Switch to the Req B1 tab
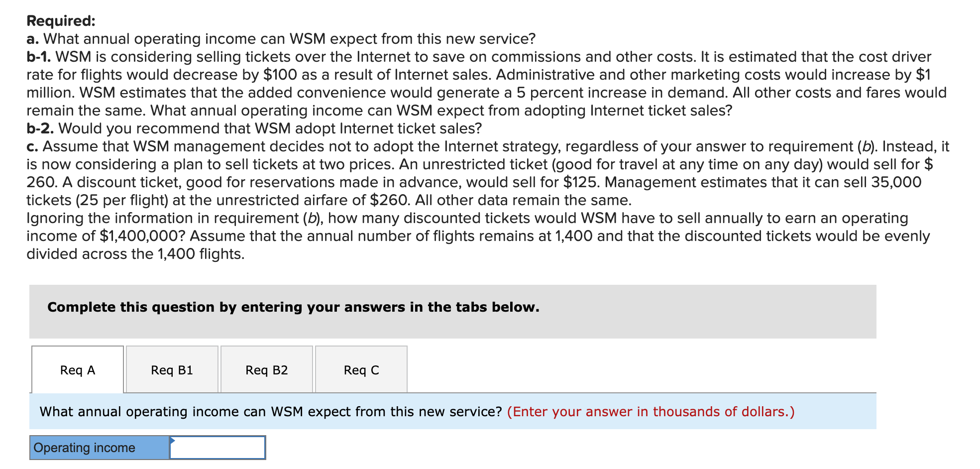This screenshot has width=980, height=469. click(x=172, y=370)
